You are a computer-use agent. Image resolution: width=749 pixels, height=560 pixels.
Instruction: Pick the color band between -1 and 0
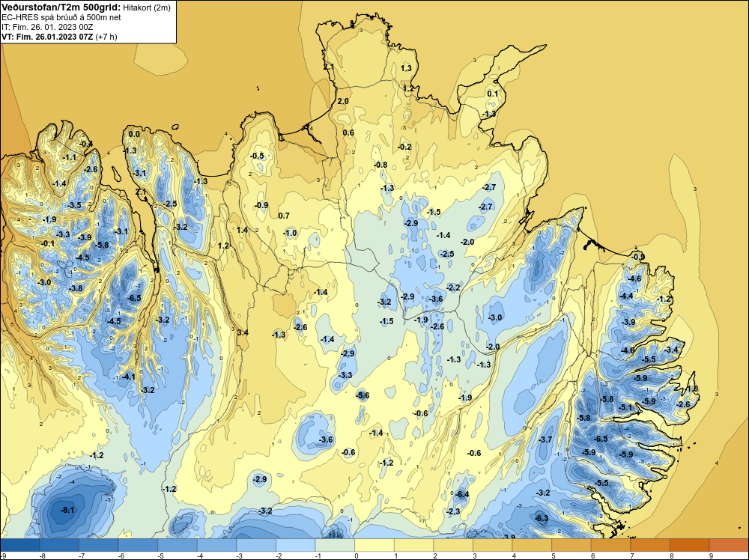pyautogui.click(x=336, y=545)
